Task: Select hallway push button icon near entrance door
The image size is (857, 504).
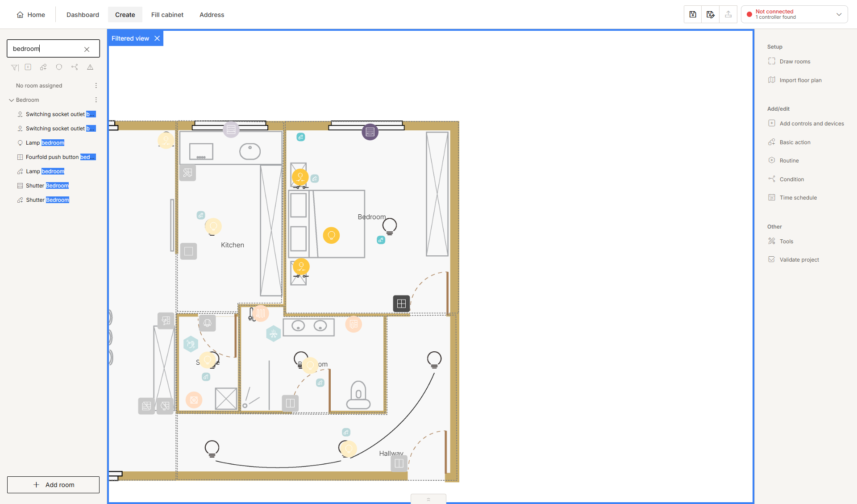Action: pyautogui.click(x=399, y=463)
